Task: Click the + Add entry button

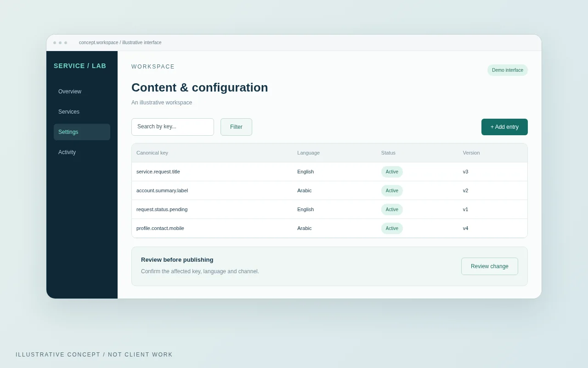Action: tap(504, 127)
